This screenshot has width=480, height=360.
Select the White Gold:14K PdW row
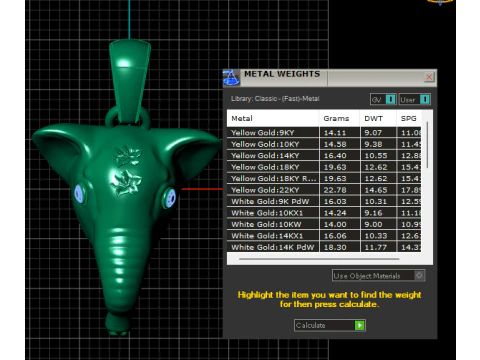coord(324,247)
